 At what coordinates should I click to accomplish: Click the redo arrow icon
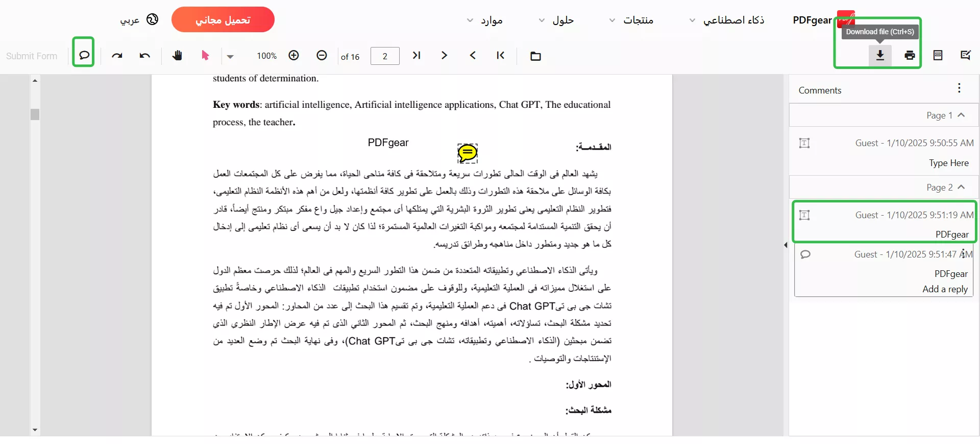(117, 55)
